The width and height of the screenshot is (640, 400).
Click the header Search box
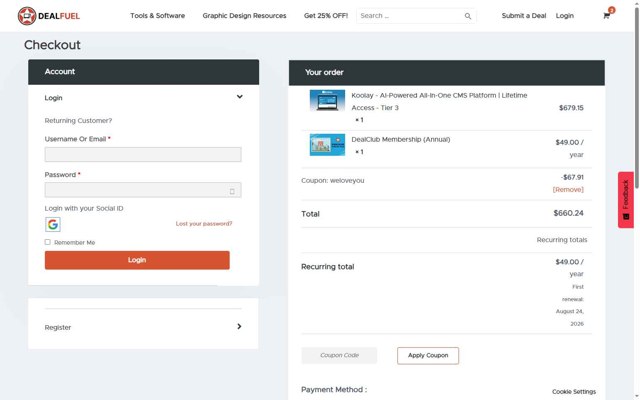pos(416,16)
